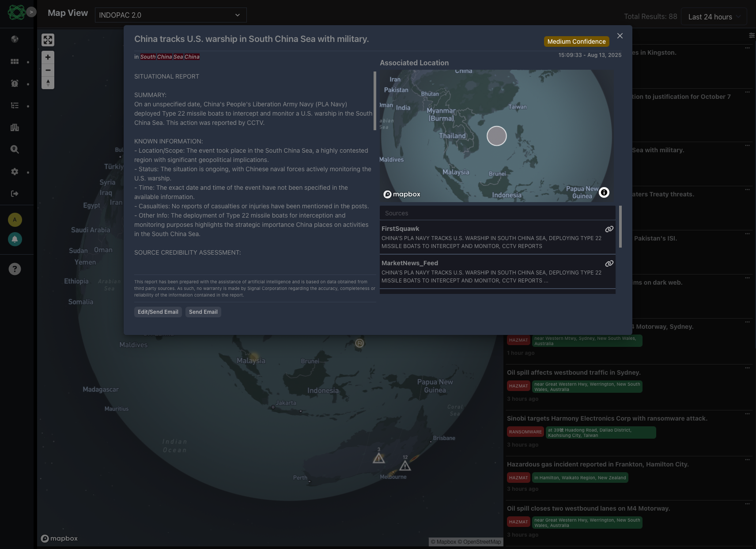Open the globe map view in sidebar

click(x=15, y=39)
